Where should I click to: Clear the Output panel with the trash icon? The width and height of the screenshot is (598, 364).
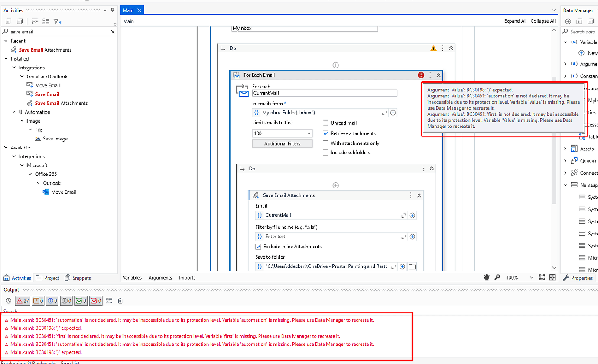(x=120, y=300)
